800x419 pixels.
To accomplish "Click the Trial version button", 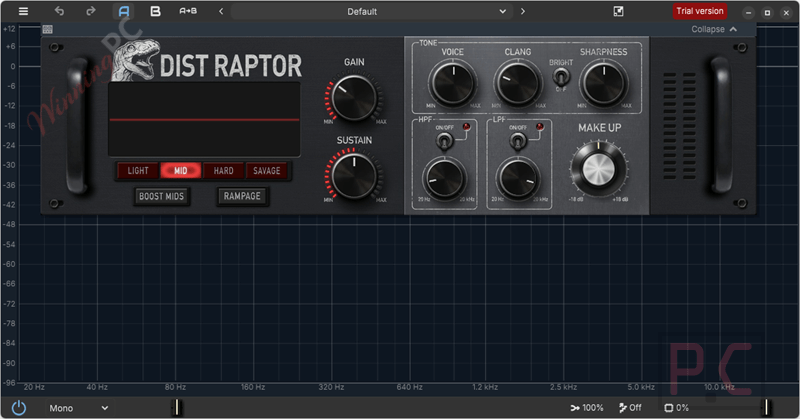I will [699, 11].
